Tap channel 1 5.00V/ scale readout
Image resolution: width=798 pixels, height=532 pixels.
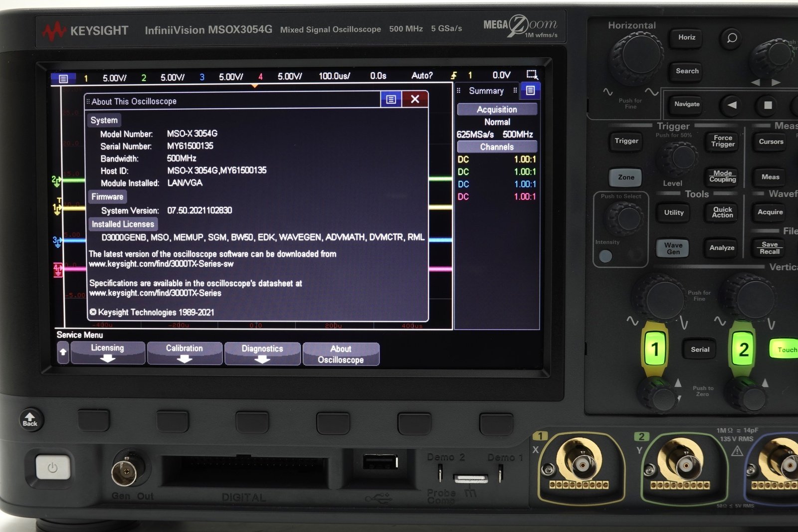click(x=114, y=78)
